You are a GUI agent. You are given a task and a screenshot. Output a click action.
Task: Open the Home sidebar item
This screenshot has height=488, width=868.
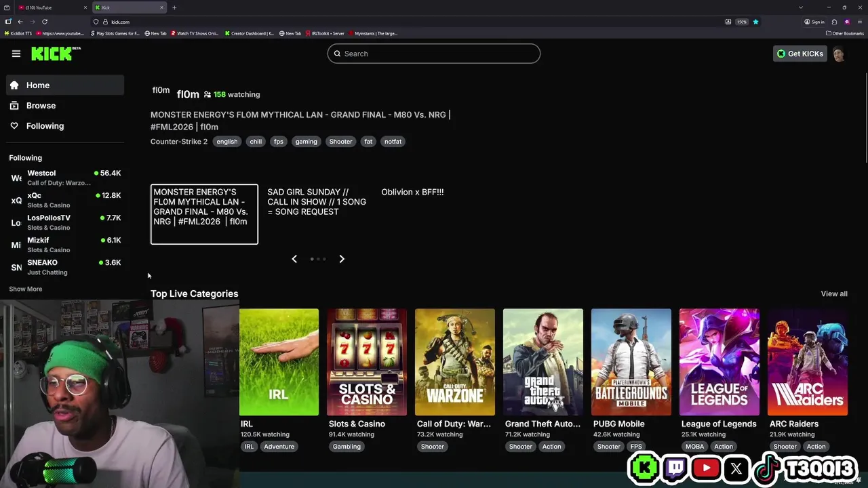coord(65,85)
